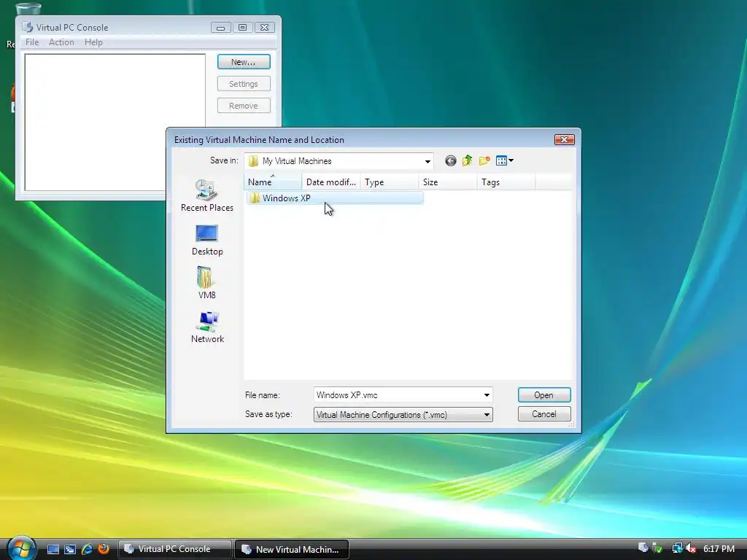Click the network tray icon
The height and width of the screenshot is (560, 747).
pyautogui.click(x=677, y=548)
